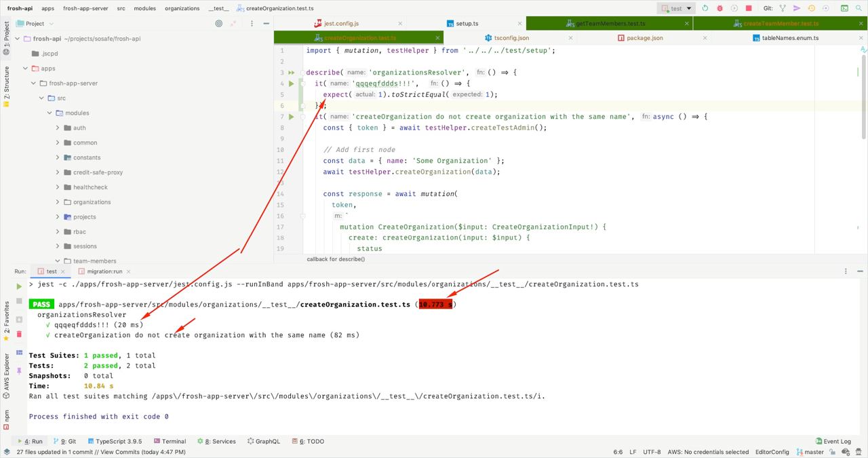The width and height of the screenshot is (868, 458).
Task: Push commits using purple Git arrow
Action: click(x=797, y=8)
